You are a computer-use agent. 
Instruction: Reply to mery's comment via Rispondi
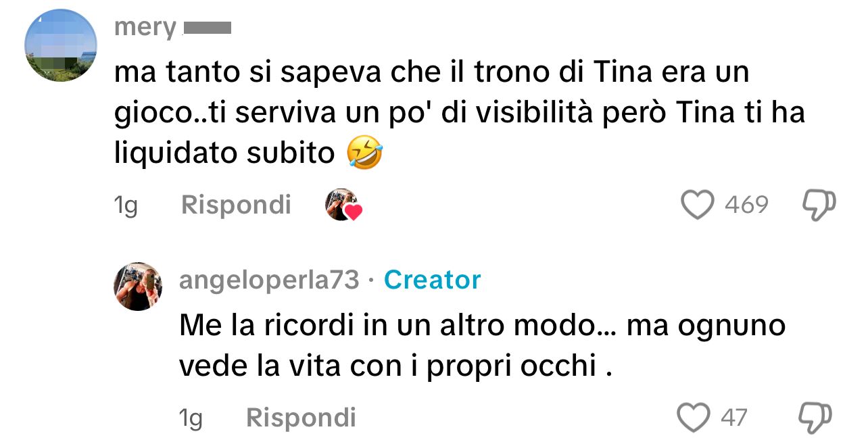coord(236,205)
